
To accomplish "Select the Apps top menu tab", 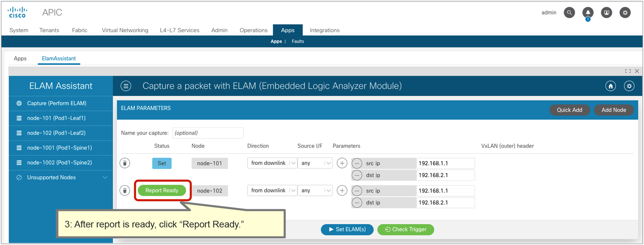I will click(x=288, y=30).
